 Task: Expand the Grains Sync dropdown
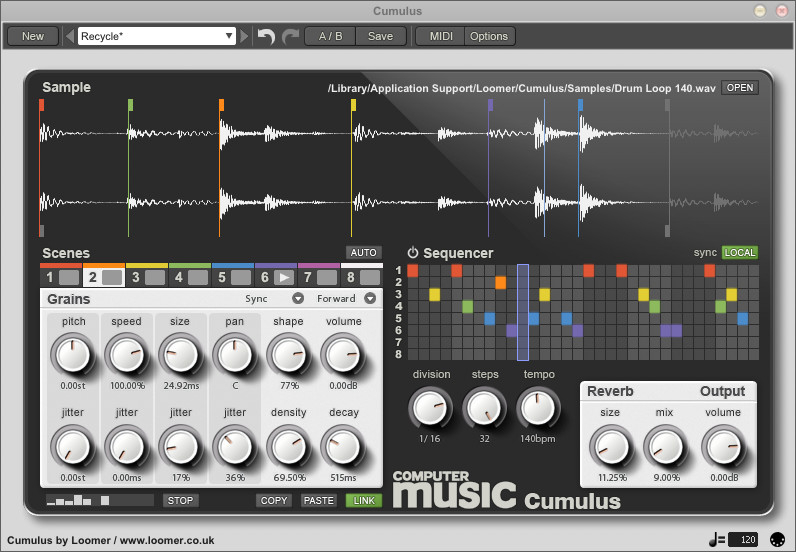297,299
